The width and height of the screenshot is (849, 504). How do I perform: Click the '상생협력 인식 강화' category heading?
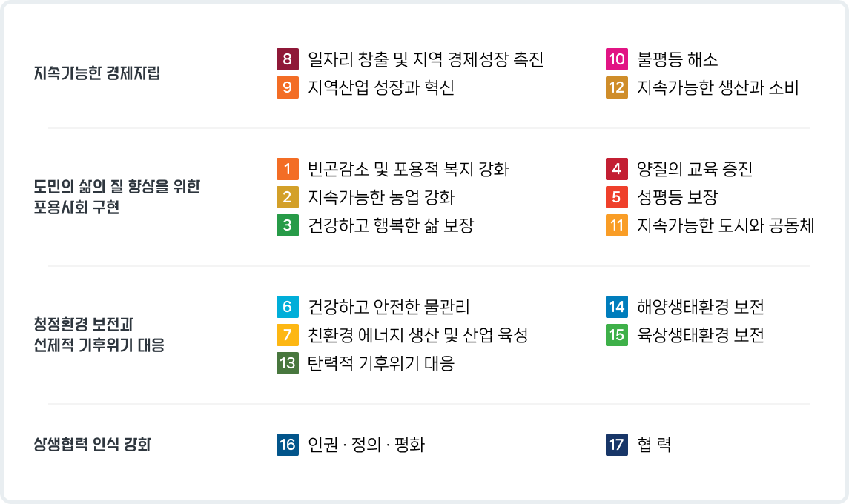click(92, 445)
